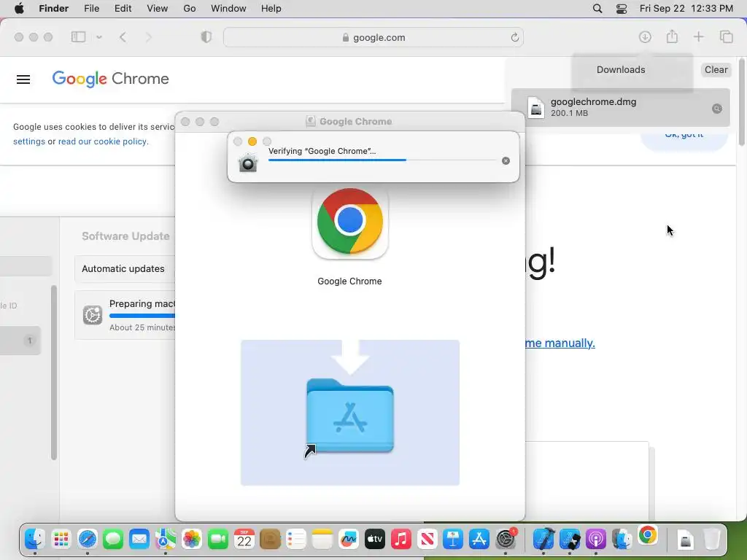
Task: Click Automatic updates row in Software Update
Action: [x=125, y=268]
